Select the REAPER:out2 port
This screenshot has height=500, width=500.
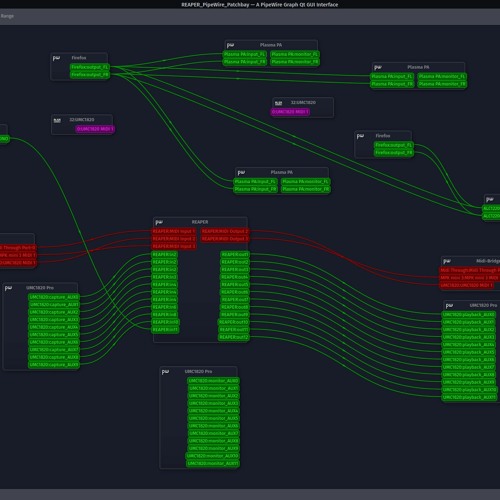pos(235,262)
